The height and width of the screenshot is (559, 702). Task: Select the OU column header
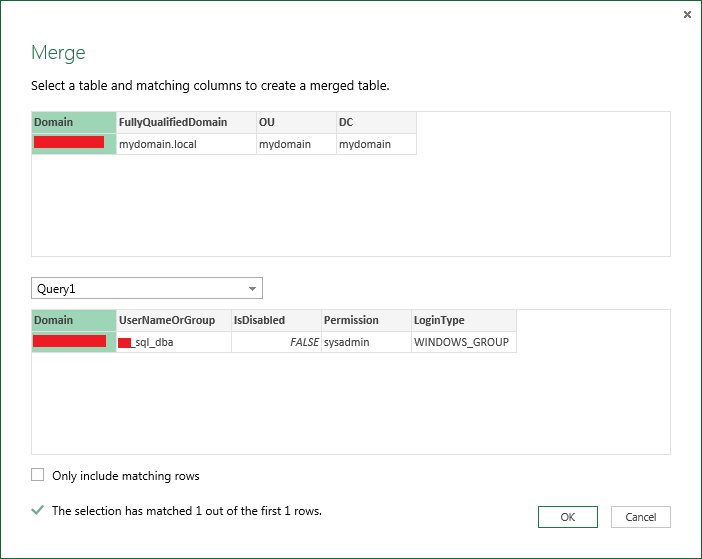pos(296,122)
